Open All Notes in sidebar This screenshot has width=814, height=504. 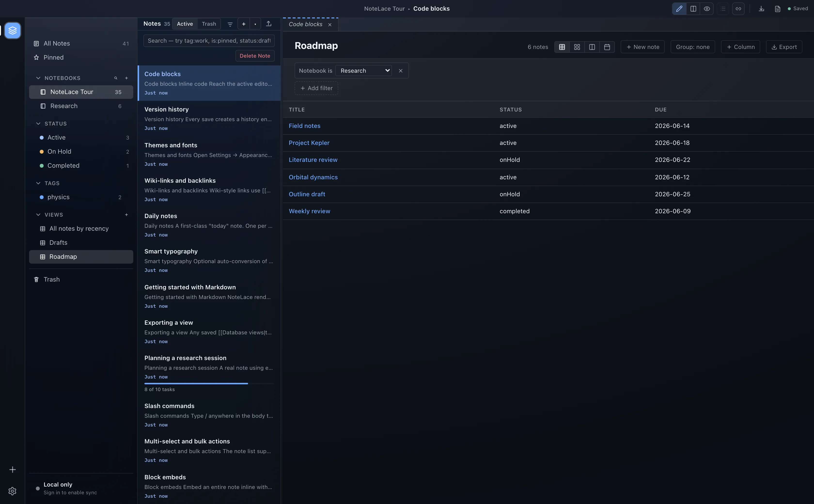[81, 44]
